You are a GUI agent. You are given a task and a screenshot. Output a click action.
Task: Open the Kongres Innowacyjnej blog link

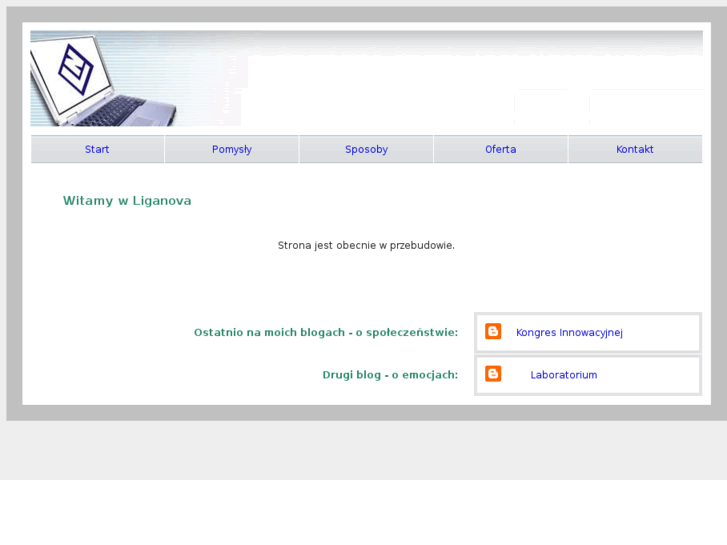tap(569, 333)
